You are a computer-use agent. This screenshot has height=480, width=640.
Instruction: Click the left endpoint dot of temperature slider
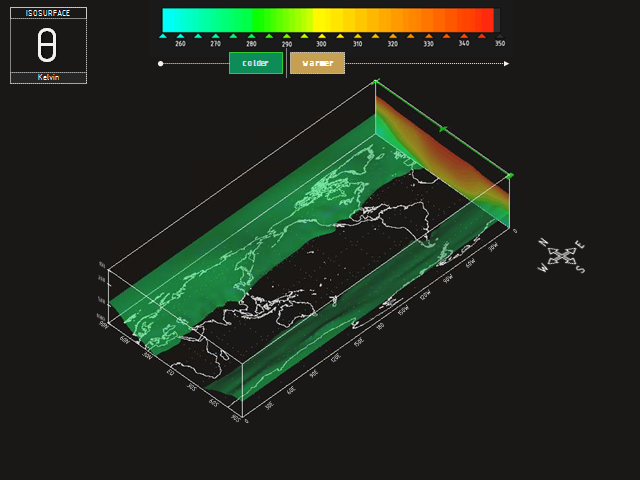click(x=161, y=63)
